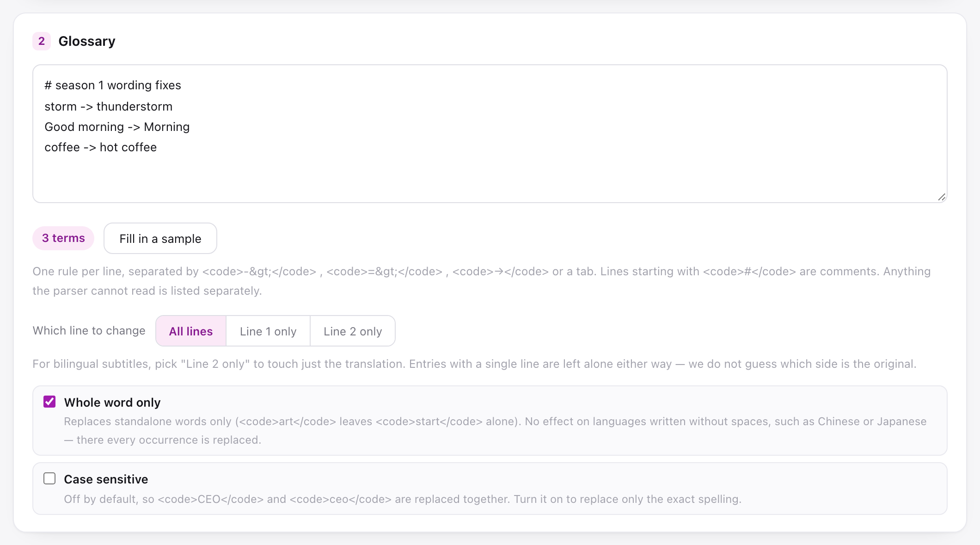Click the 'storm -> thunderstorm' rule line

109,106
